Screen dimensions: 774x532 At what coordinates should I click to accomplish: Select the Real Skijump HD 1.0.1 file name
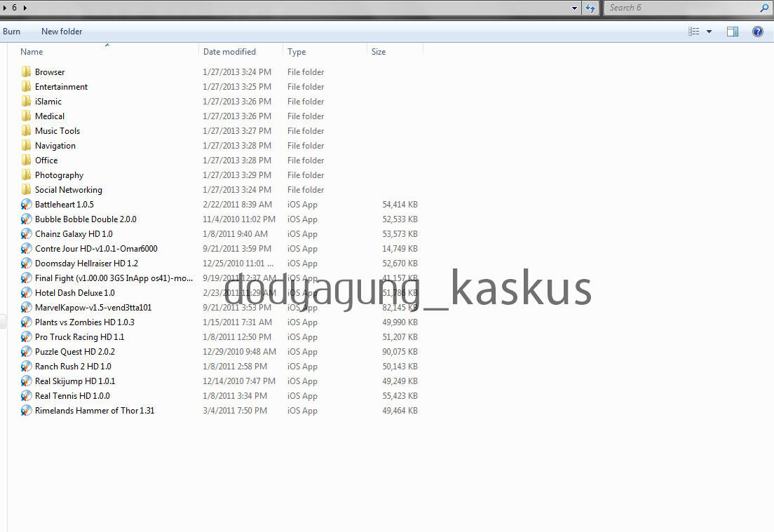(75, 381)
